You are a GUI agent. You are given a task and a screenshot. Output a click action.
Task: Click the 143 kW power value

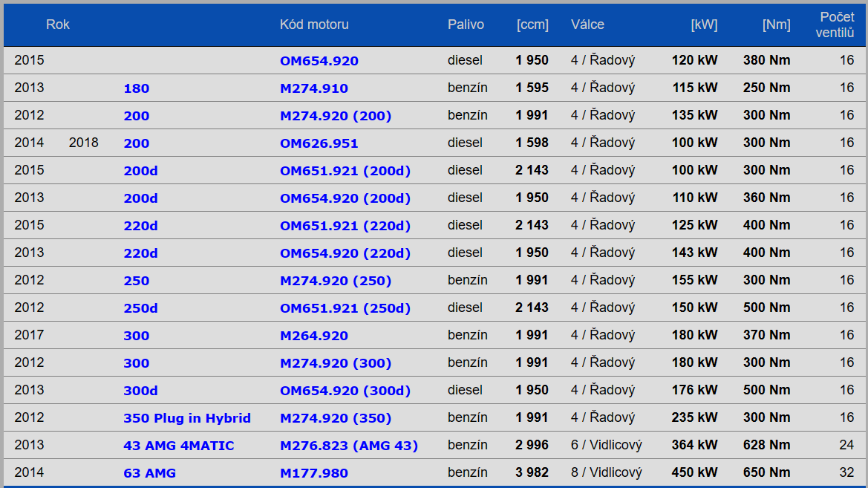pyautogui.click(x=695, y=253)
